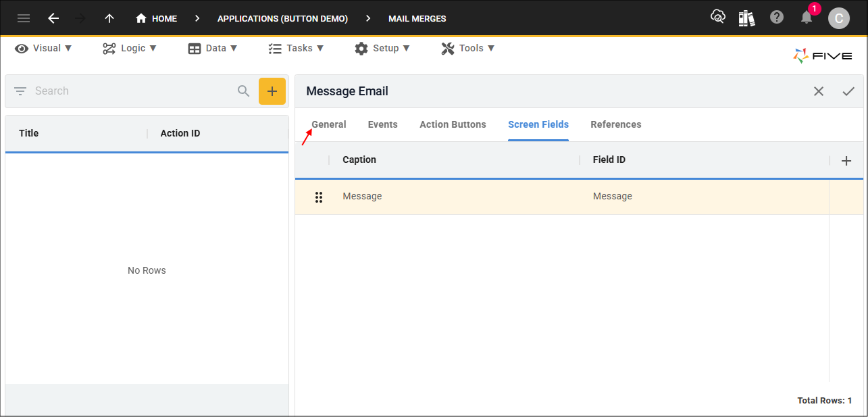Open the user avatar C menu
868x417 pixels.
coord(839,18)
